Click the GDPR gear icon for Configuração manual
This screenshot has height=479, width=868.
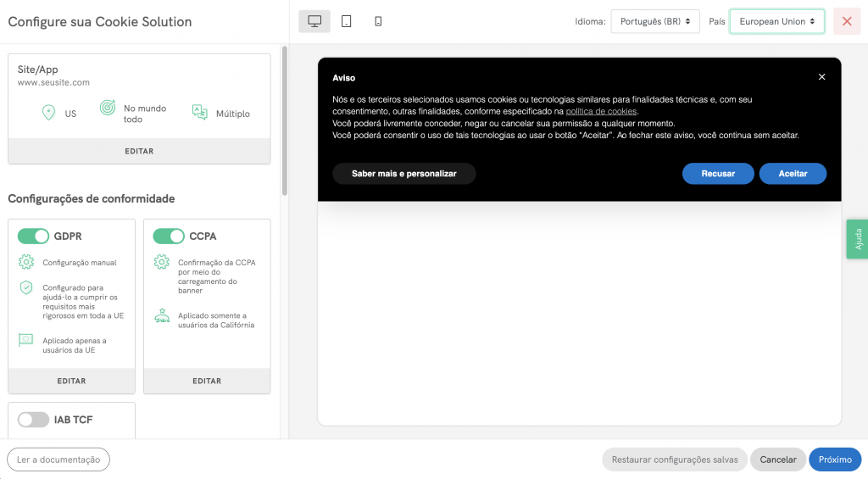pyautogui.click(x=26, y=262)
